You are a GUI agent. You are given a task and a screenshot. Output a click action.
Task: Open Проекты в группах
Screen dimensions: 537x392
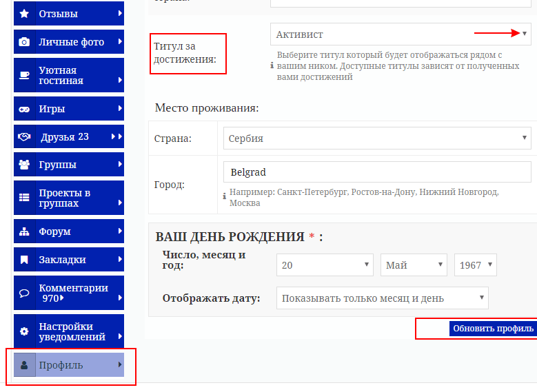(x=69, y=198)
